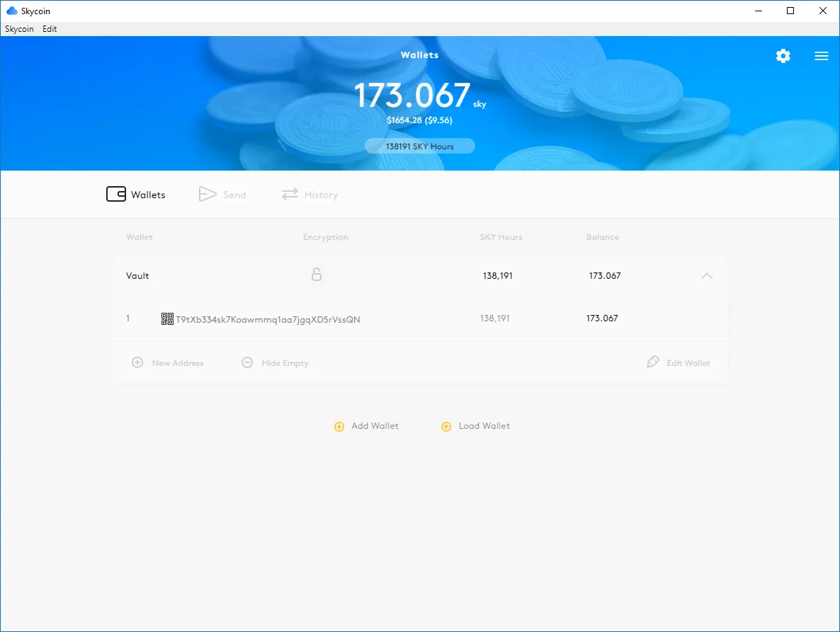Click Add Wallet
Screen dimensions: 840x632
pyautogui.click(x=366, y=426)
